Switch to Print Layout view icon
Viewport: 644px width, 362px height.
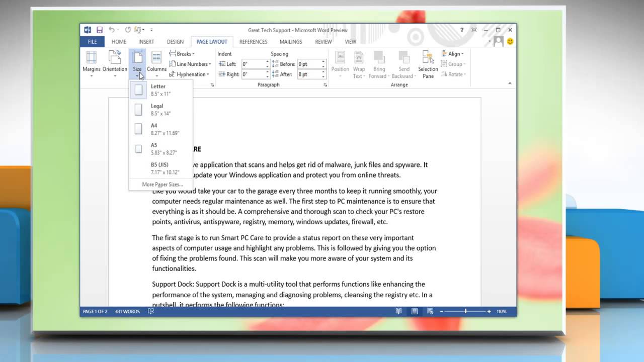(415, 312)
